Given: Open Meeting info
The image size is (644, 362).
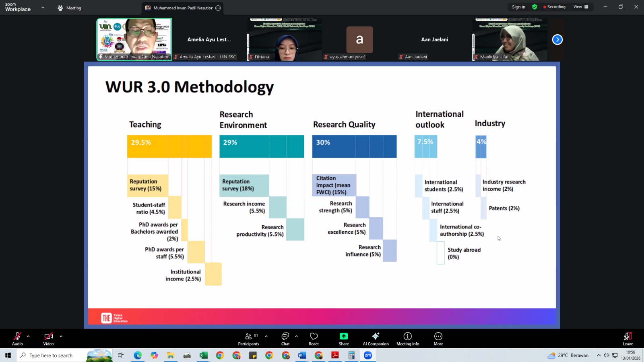Looking at the screenshot, I should pos(408,338).
